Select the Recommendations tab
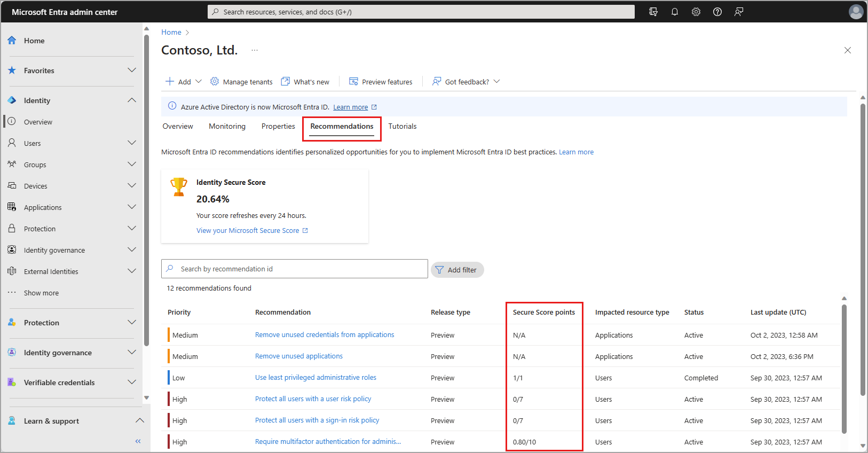The image size is (868, 453). [342, 127]
